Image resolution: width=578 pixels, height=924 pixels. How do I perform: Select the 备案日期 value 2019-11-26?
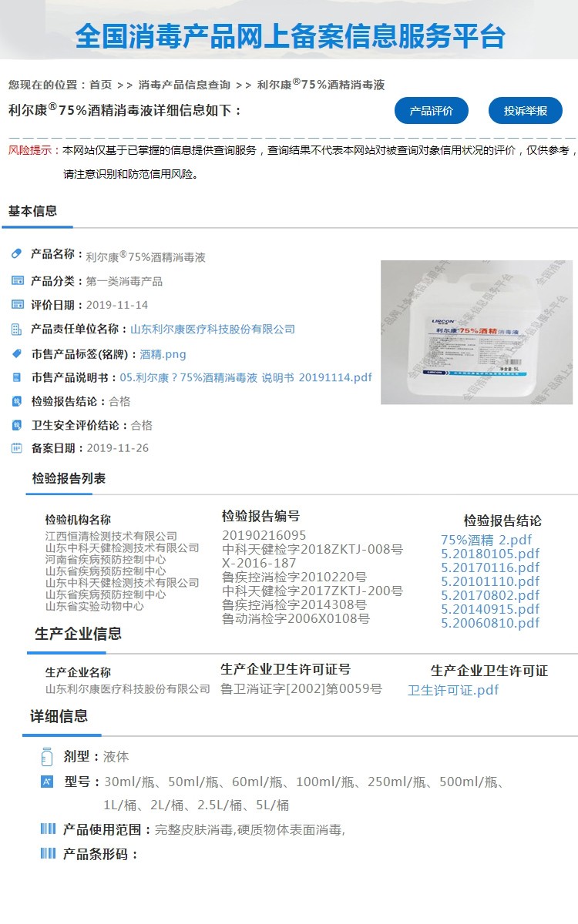[118, 448]
